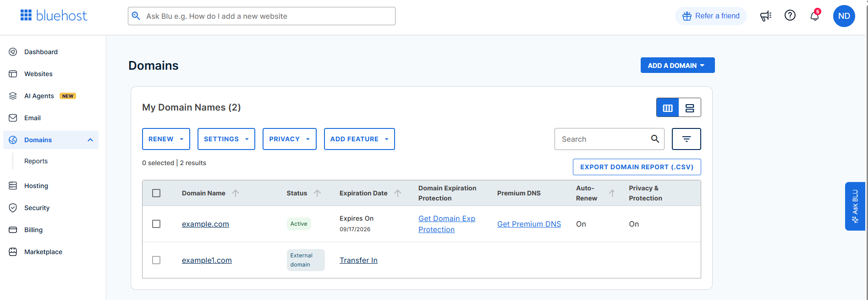Image resolution: width=868 pixels, height=300 pixels.
Task: Open AI Agents in sidebar
Action: click(x=39, y=96)
